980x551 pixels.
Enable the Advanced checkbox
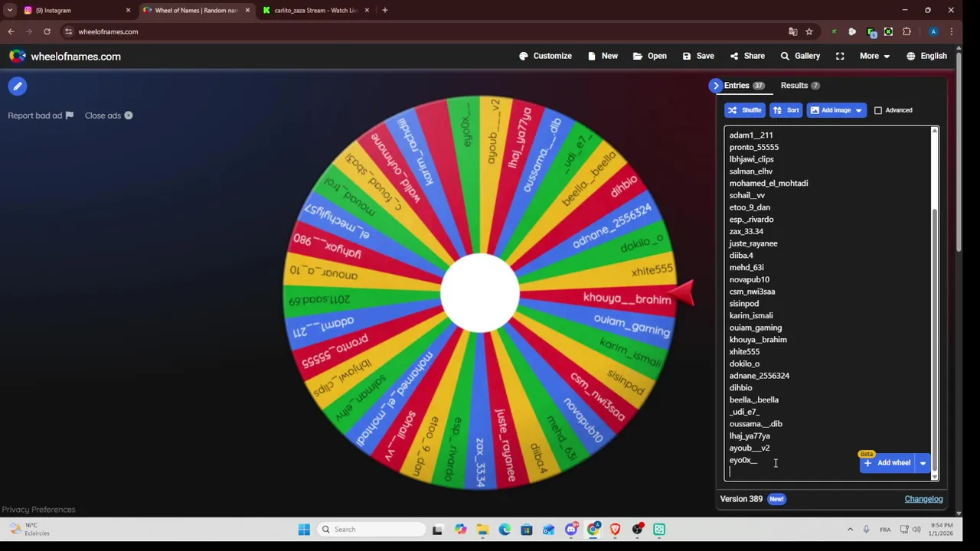click(x=878, y=110)
